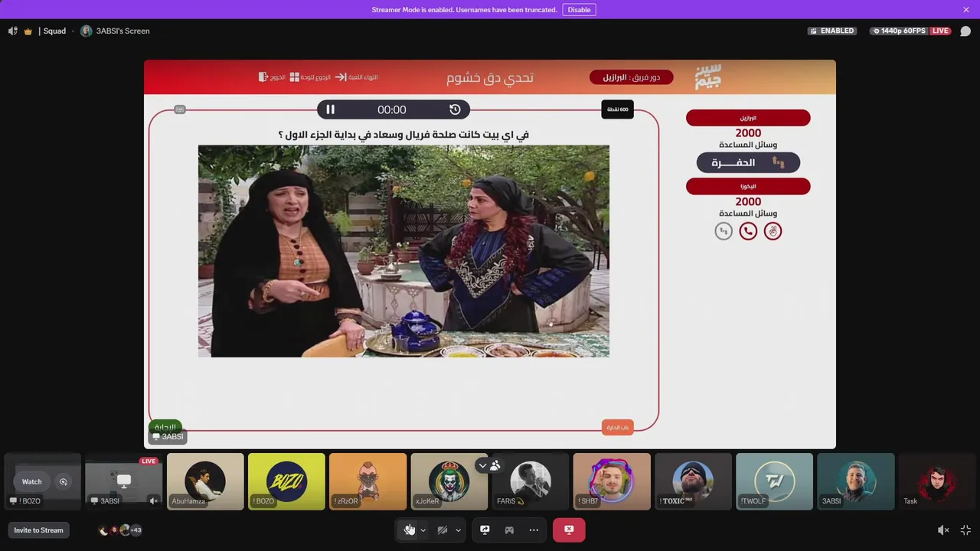The height and width of the screenshot is (551, 980).
Task: Use the grey swap lifeline icon
Action: 724,231
